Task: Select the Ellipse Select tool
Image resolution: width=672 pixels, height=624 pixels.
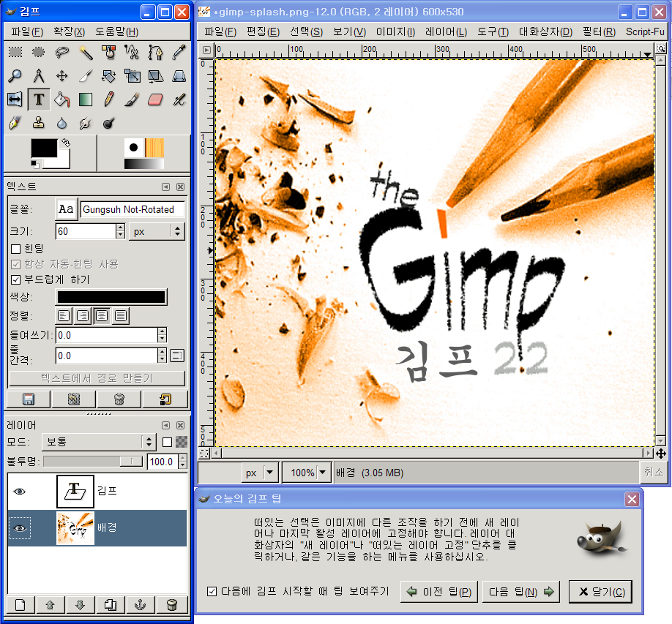Action: [x=39, y=52]
